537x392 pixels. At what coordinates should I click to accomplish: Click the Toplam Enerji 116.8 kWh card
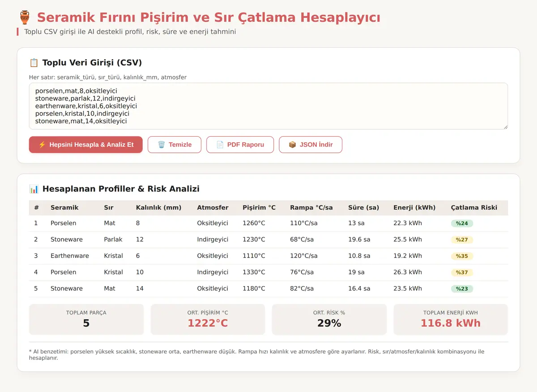[x=451, y=320]
